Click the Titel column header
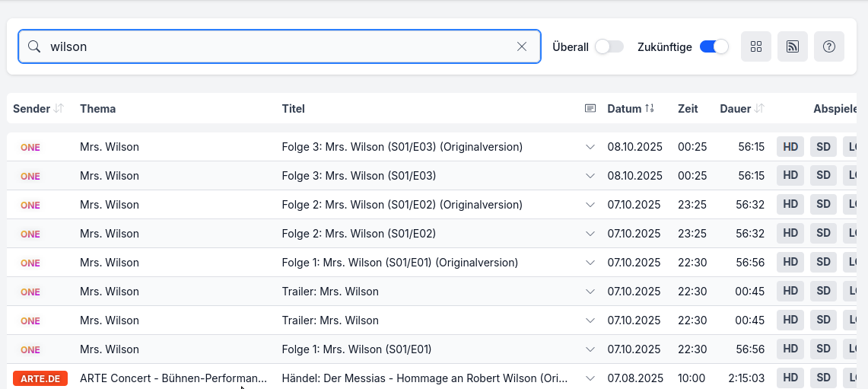The image size is (868, 389). tap(293, 109)
